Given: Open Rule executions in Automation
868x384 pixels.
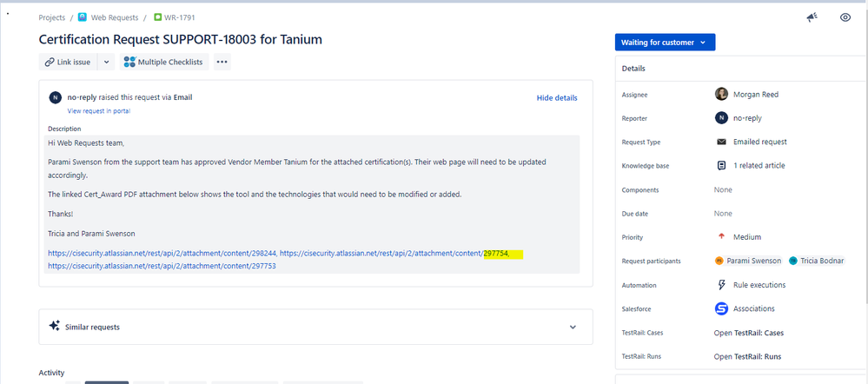Looking at the screenshot, I should [759, 285].
